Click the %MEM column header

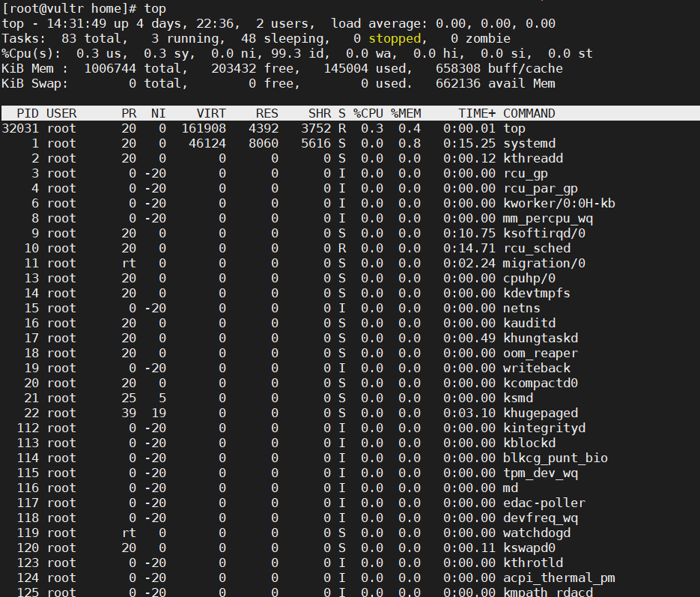click(x=405, y=113)
